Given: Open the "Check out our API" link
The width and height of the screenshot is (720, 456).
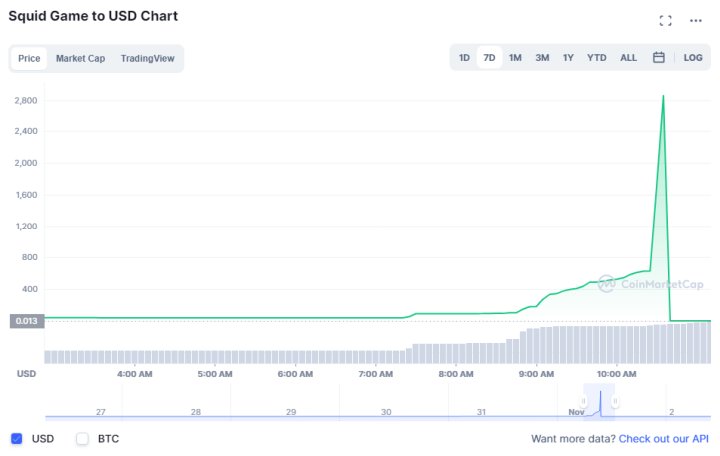Looking at the screenshot, I should (x=664, y=438).
